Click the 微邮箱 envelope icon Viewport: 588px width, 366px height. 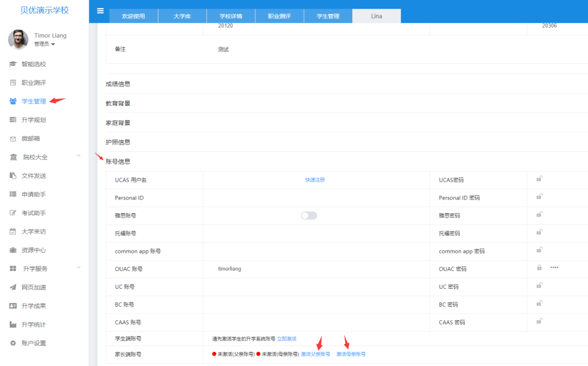coord(13,139)
